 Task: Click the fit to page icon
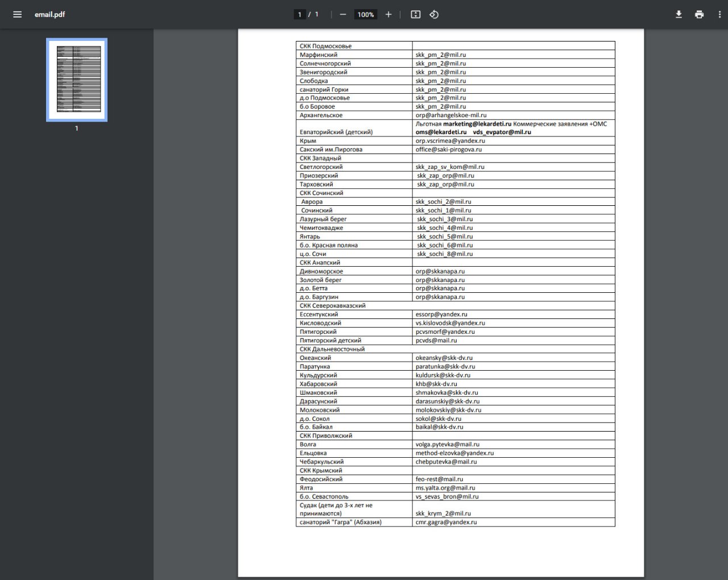(x=416, y=14)
